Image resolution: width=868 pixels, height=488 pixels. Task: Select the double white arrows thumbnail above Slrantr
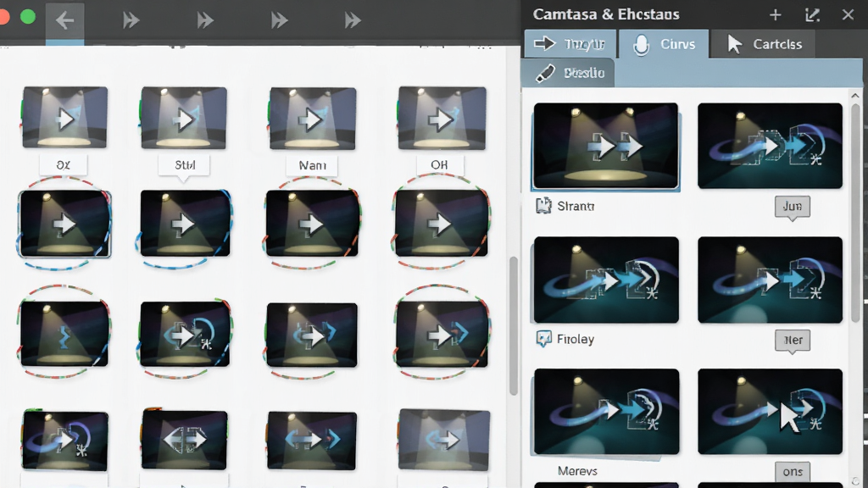pyautogui.click(x=605, y=146)
